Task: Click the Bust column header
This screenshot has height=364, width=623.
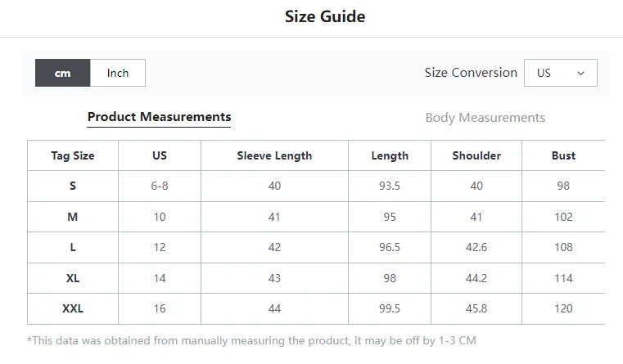Action: pos(563,155)
